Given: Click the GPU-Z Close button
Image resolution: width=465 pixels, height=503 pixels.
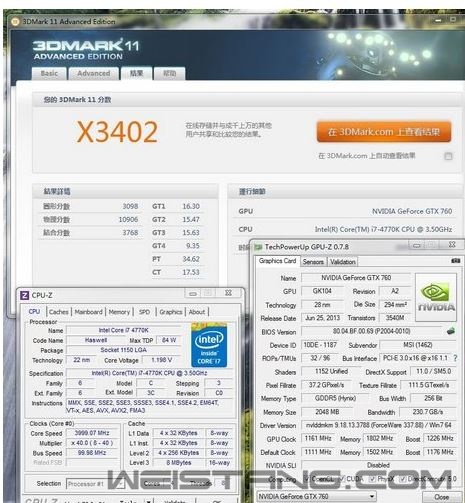Looking at the screenshot, I should point(441,497).
